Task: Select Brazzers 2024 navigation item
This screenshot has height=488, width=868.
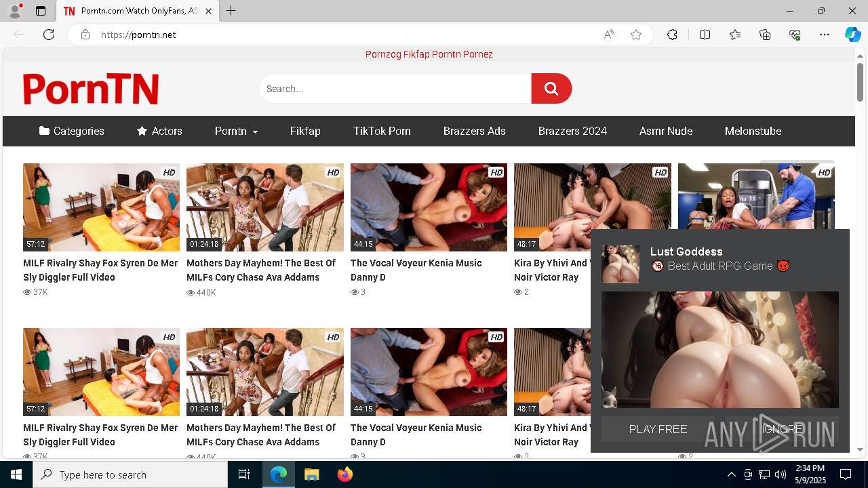Action: tap(572, 131)
